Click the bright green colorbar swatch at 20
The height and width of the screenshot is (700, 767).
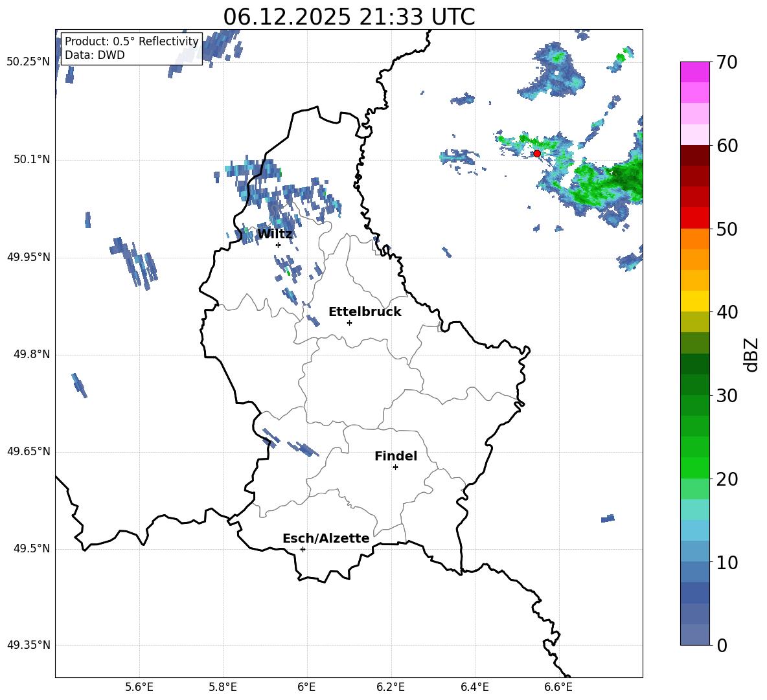click(x=695, y=468)
